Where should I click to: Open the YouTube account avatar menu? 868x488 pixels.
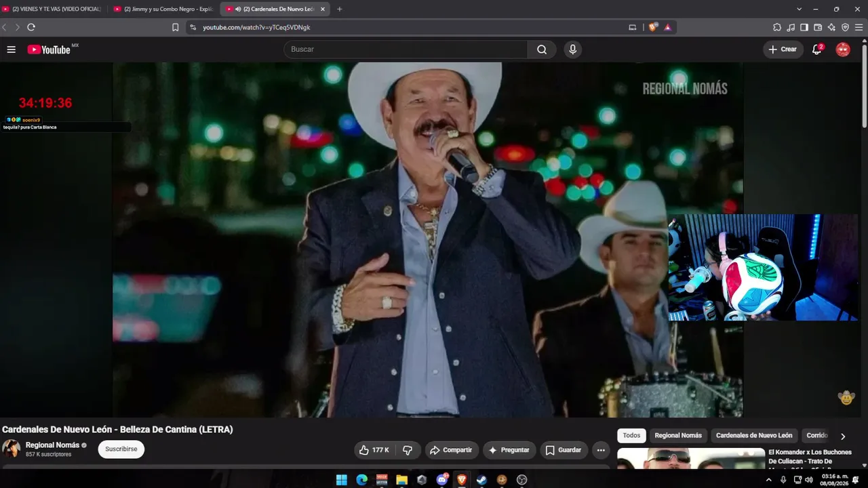843,49
